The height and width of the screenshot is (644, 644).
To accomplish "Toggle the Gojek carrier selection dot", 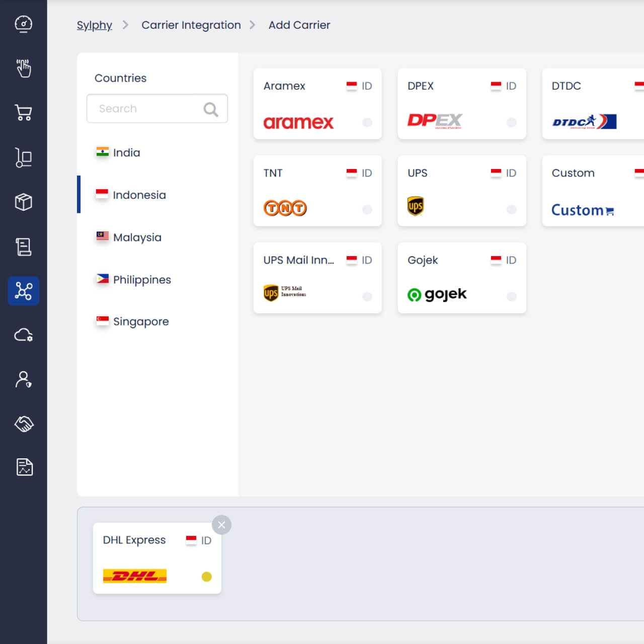I will click(512, 296).
